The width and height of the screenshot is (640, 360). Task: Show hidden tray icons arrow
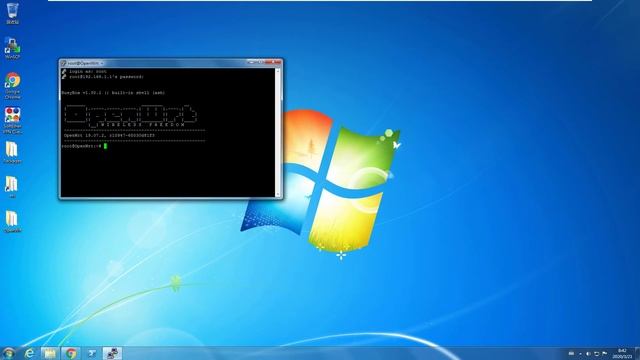[580, 354]
